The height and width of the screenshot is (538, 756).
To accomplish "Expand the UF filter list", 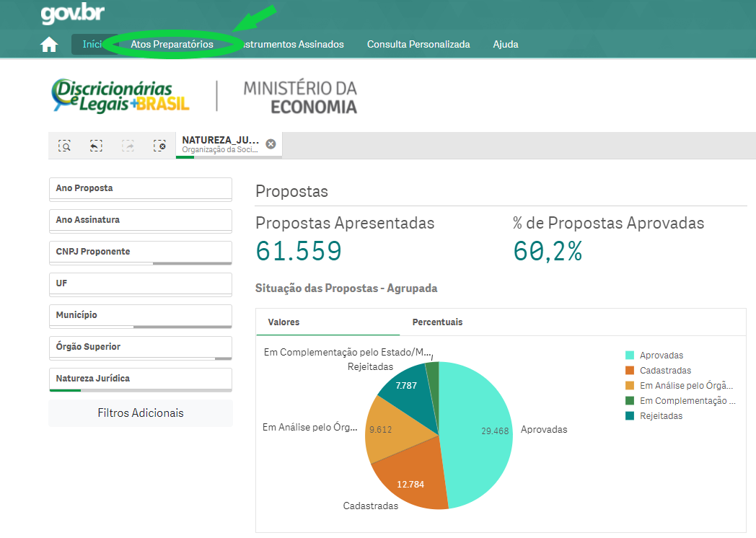I will tap(140, 283).
